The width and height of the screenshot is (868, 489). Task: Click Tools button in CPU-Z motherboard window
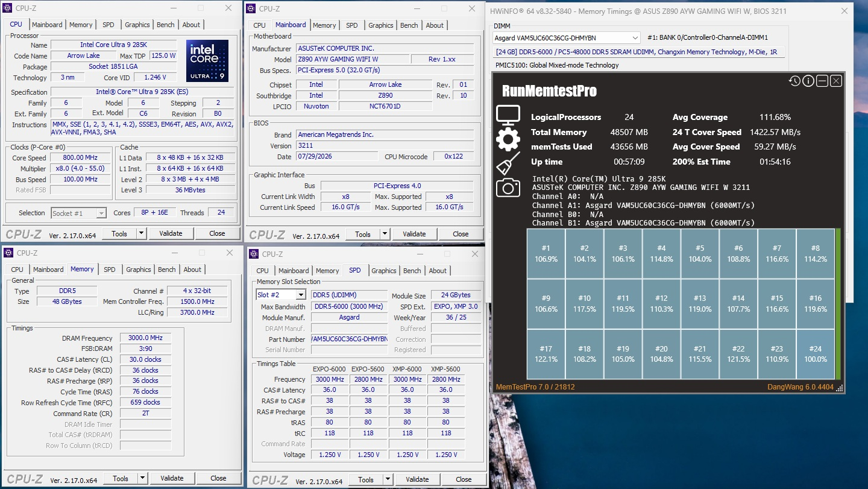(363, 234)
